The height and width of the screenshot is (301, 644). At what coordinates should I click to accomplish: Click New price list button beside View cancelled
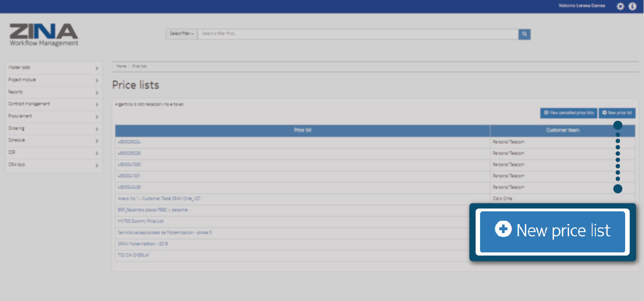[x=617, y=113]
